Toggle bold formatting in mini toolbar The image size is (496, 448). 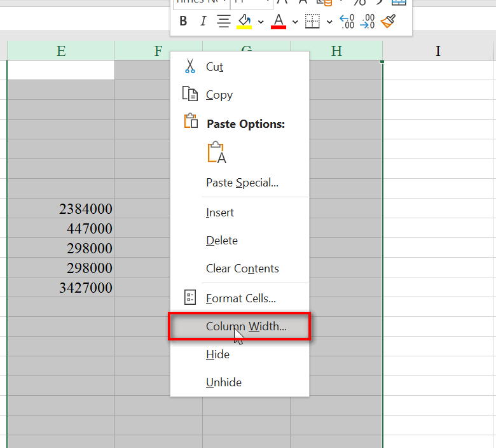183,22
